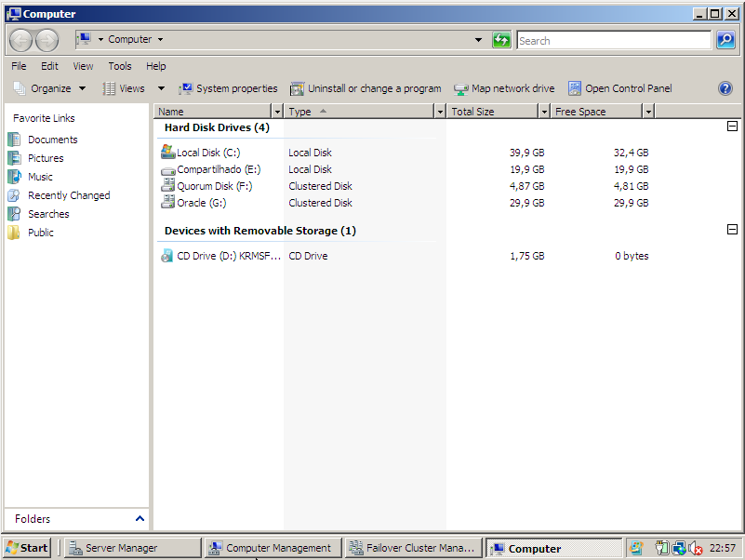This screenshot has width=745, height=560.
Task: Click the Views toolbar icon
Action: tap(109, 88)
